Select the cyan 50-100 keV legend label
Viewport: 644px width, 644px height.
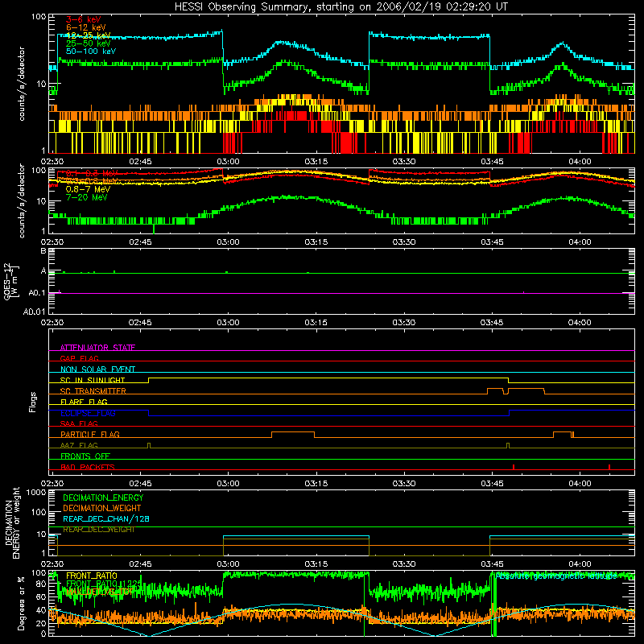pos(91,52)
